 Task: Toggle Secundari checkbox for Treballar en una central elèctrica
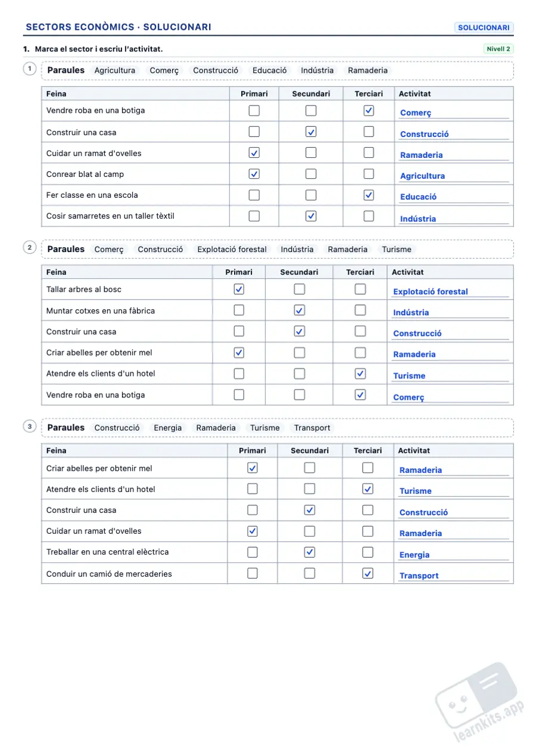click(310, 552)
